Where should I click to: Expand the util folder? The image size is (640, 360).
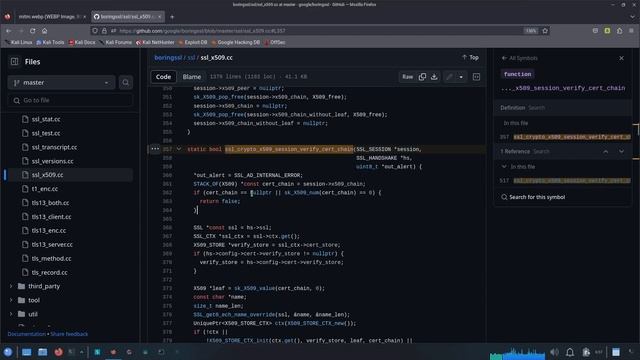(x=11, y=314)
